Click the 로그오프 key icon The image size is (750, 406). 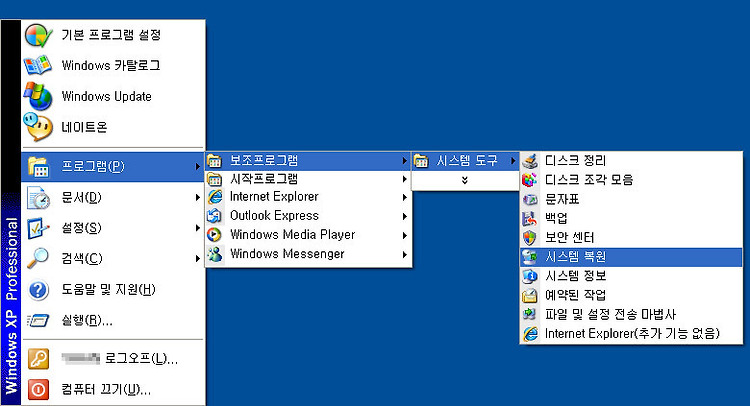(38, 359)
